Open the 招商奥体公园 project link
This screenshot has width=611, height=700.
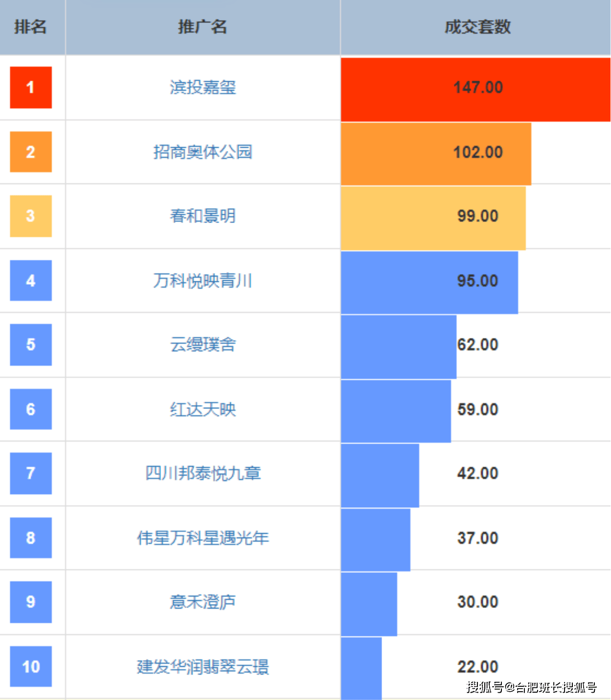click(203, 152)
